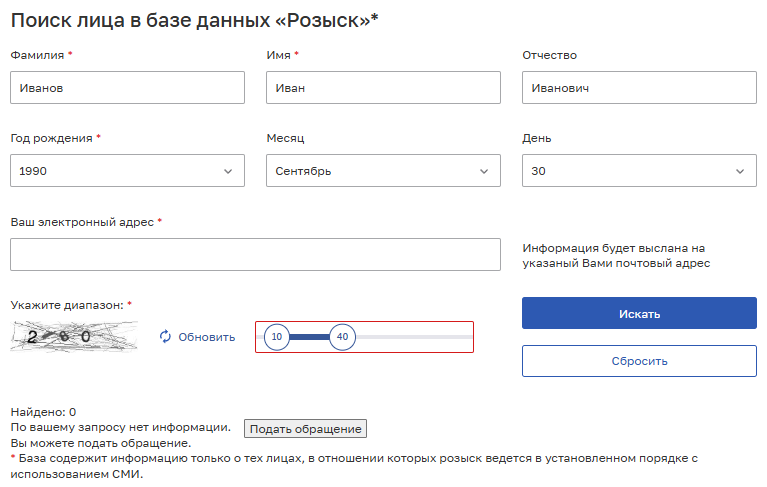Focus the Фамилия field containing Иванов

pyautogui.click(x=127, y=88)
